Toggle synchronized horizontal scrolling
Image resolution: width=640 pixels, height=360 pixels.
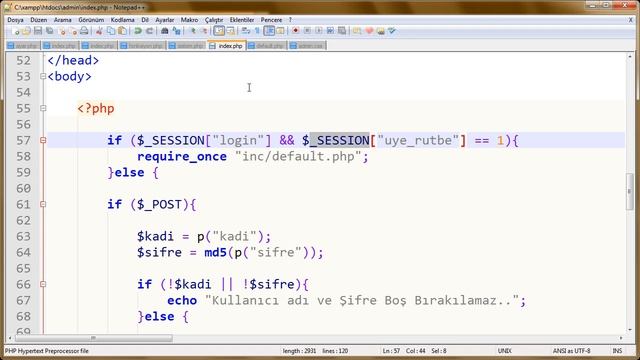tap(231, 31)
